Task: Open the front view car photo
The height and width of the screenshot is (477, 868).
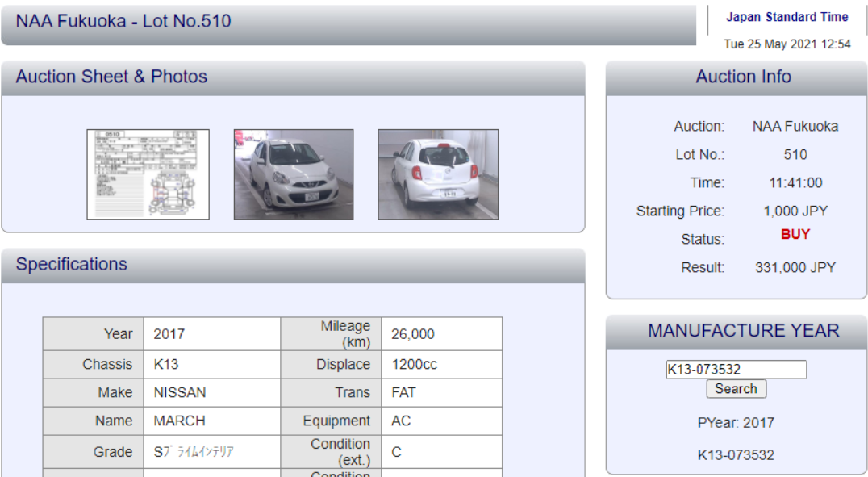Action: tap(294, 174)
